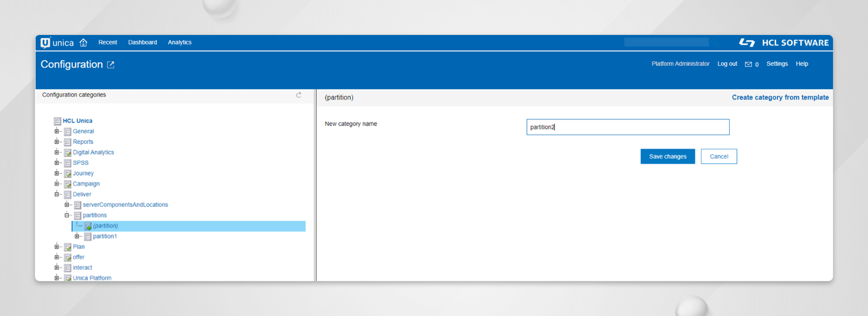Collapse the partitions tree node

click(x=67, y=215)
